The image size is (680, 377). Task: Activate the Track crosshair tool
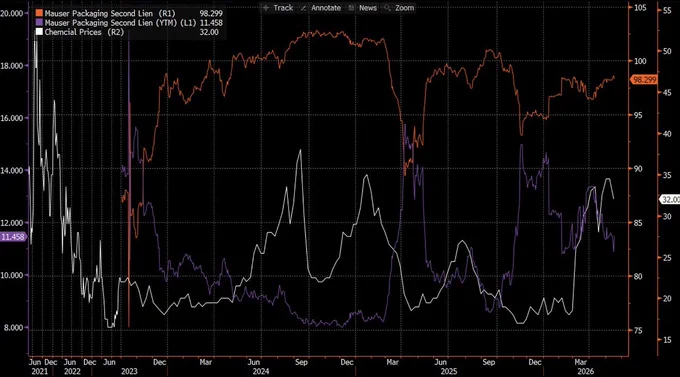[x=278, y=8]
